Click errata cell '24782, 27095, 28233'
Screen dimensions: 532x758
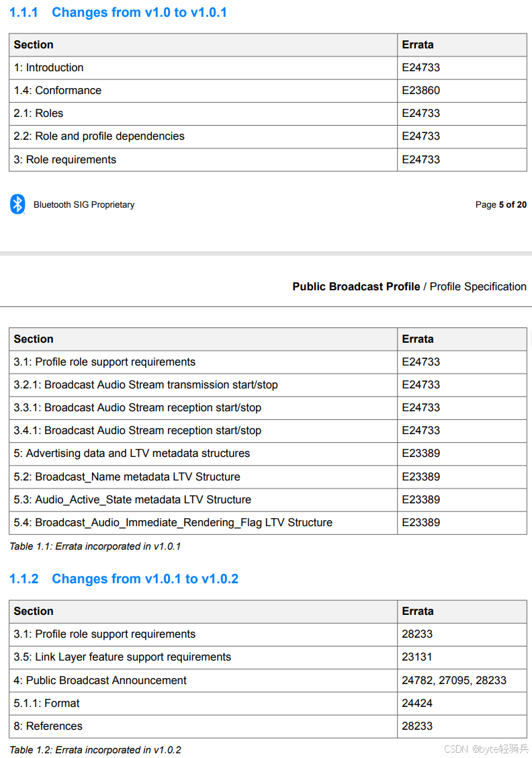click(x=462, y=681)
